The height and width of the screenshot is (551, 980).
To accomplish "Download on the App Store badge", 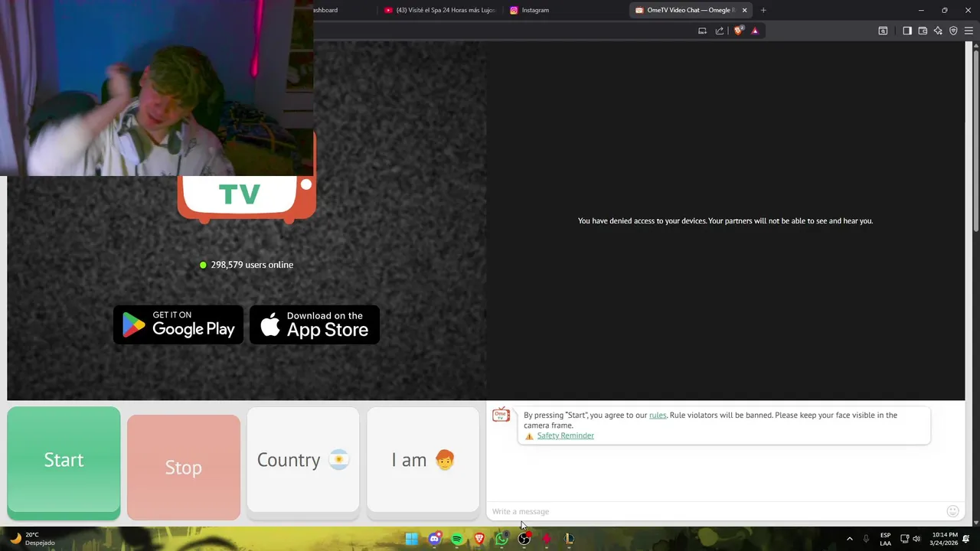I will click(315, 324).
